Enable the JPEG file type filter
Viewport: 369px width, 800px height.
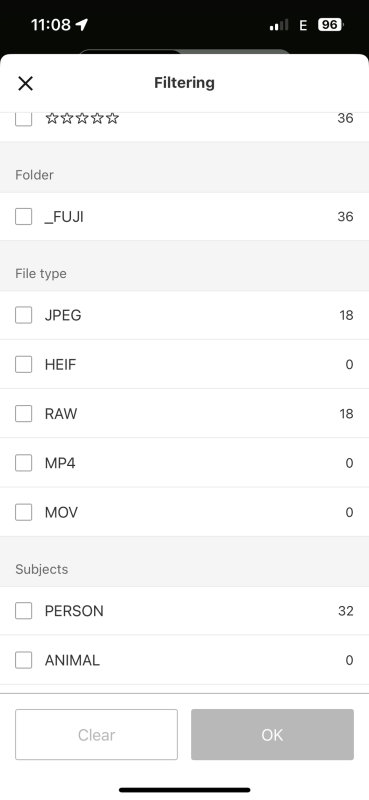(x=23, y=315)
